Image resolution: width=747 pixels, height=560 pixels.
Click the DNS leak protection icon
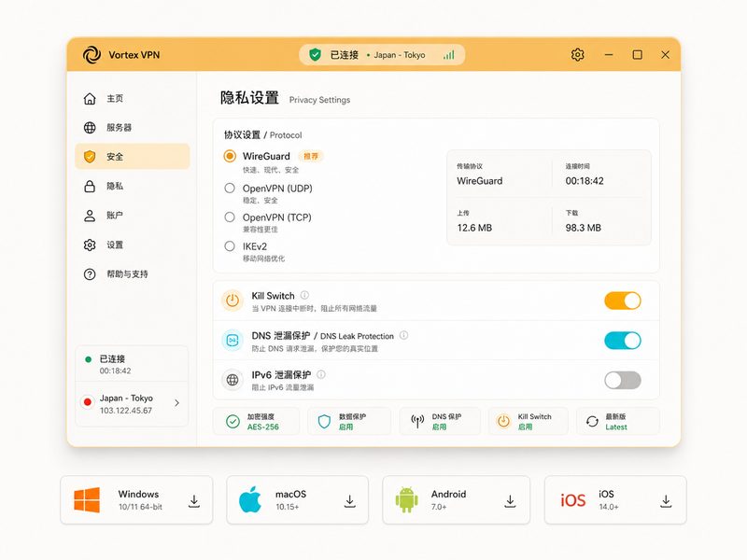233,340
